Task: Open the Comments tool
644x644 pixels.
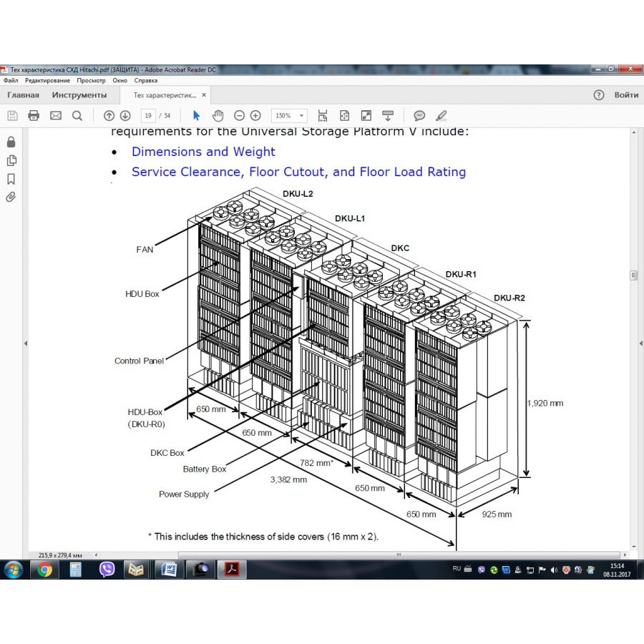Action: [420, 115]
